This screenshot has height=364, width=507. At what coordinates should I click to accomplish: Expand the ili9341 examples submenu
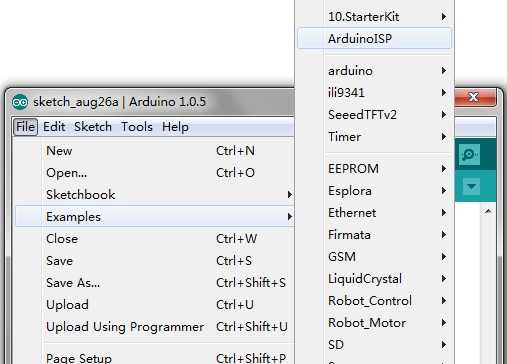[374, 93]
